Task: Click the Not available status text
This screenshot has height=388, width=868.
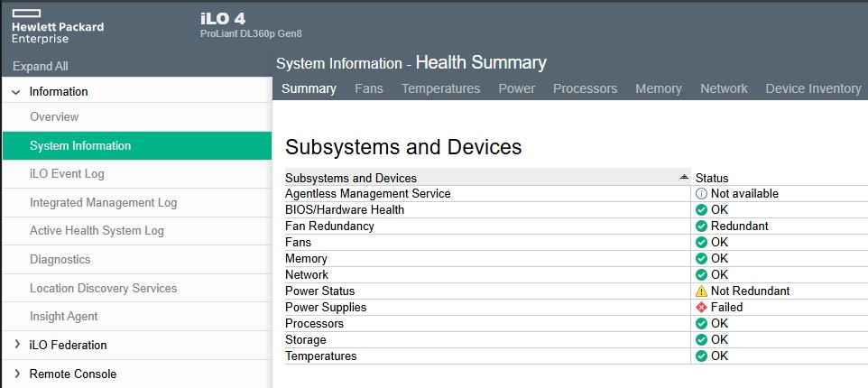Action: click(744, 194)
